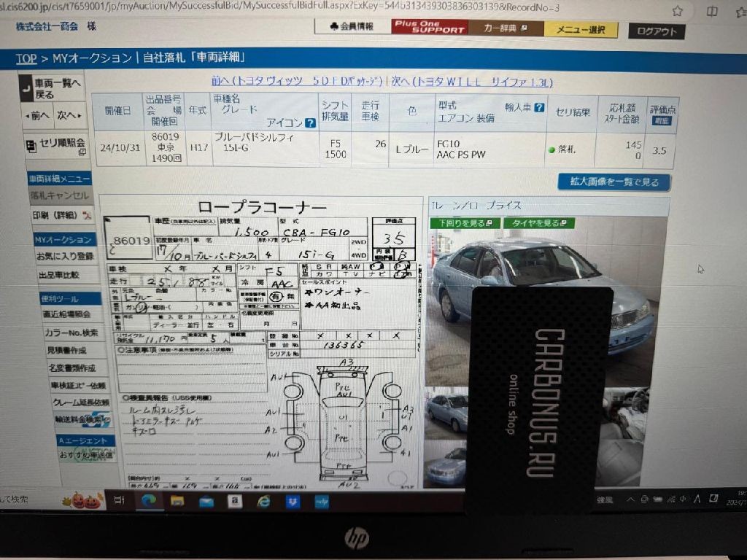Go to TOP breadcrumb link
747x560 pixels.
26,58
